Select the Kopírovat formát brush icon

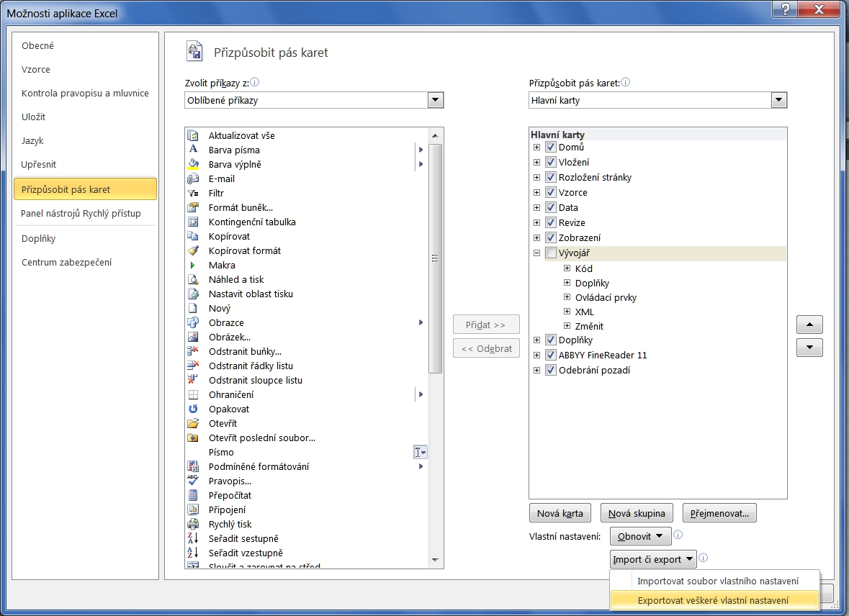click(x=193, y=250)
